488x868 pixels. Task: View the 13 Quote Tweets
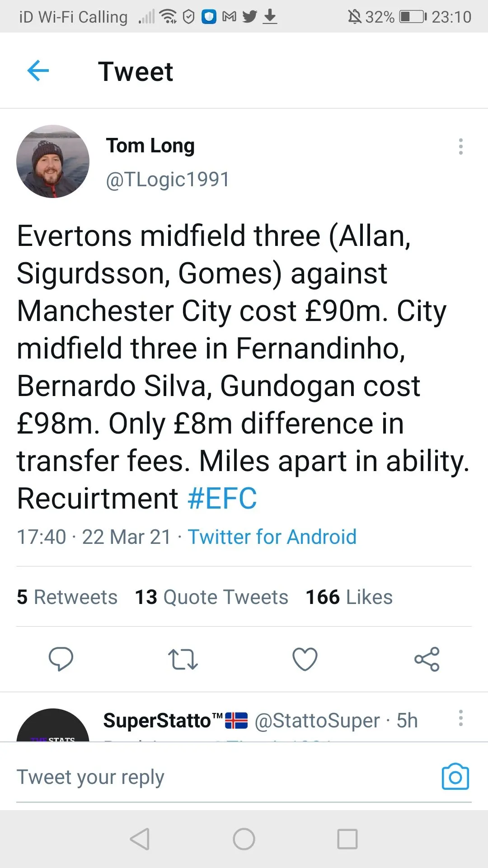(x=211, y=597)
